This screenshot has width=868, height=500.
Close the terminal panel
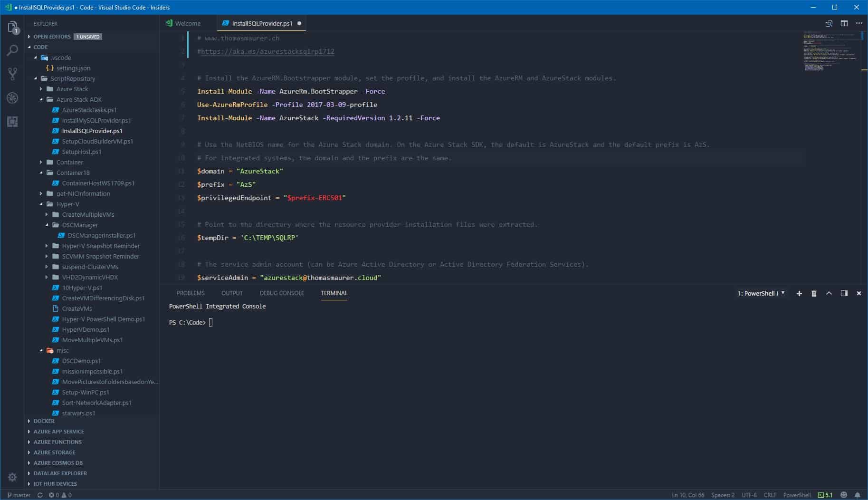[859, 293]
